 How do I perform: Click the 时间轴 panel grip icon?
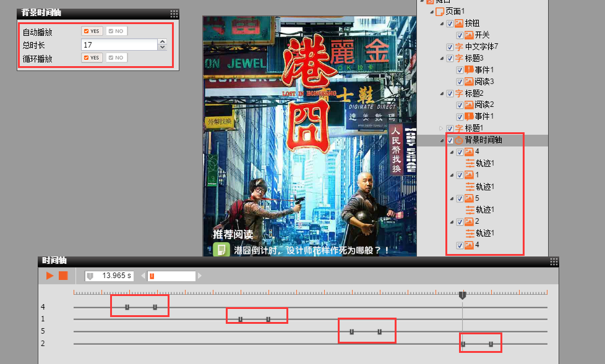click(554, 262)
